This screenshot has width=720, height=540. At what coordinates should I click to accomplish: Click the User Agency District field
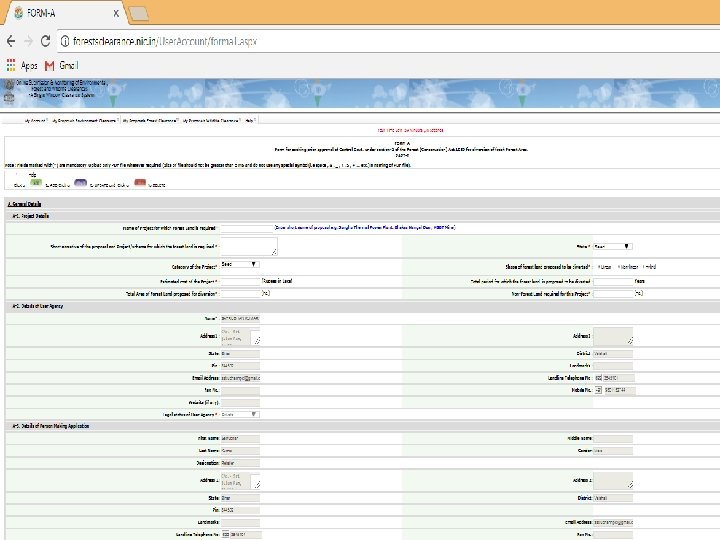[613, 354]
